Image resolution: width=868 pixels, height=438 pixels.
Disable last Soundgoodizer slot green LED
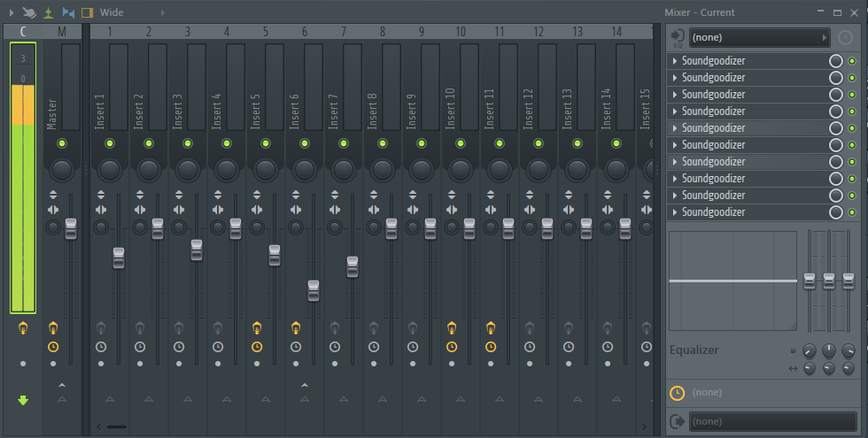[x=852, y=212]
